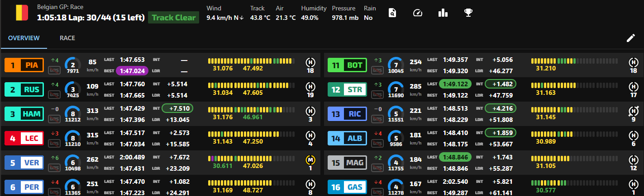
Task: Select driver tag 11 BOT
Action: pos(348,65)
